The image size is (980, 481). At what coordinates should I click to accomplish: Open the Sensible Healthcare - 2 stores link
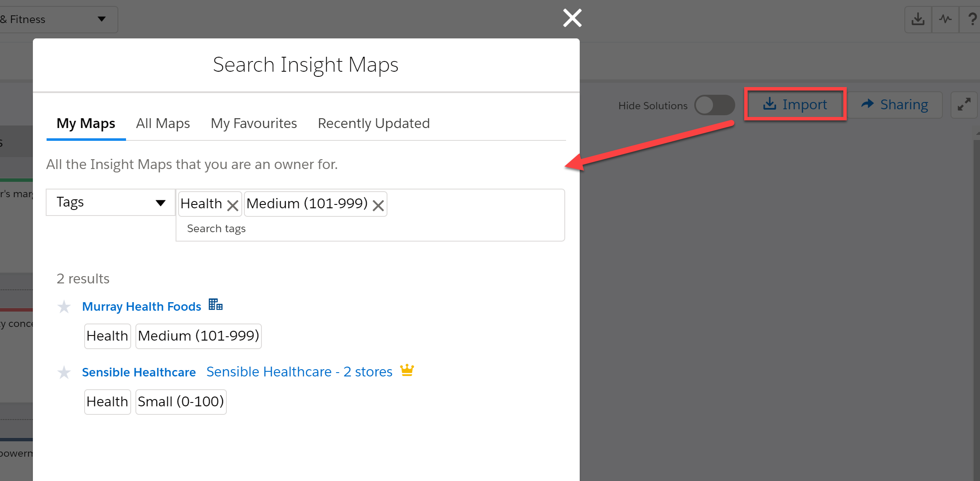pos(299,372)
